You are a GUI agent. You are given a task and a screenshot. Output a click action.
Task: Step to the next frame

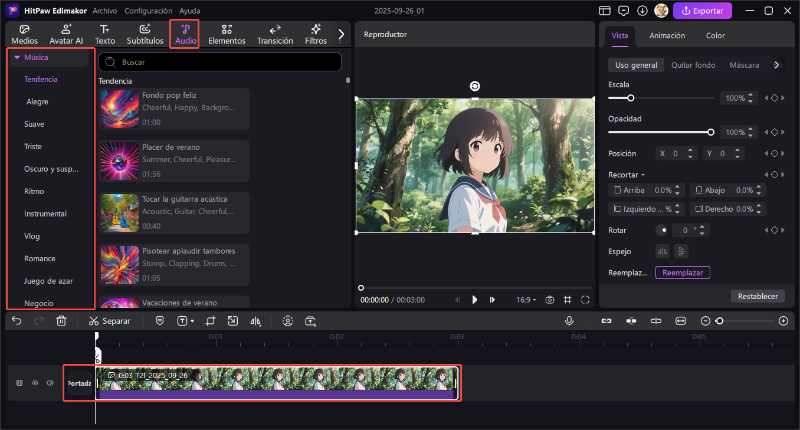pos(492,300)
